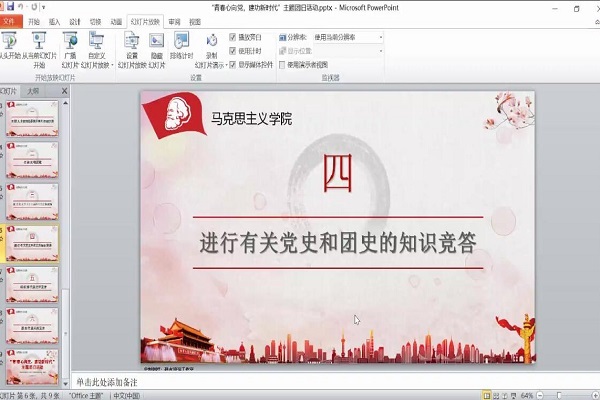Select second visible thumbnail, above the 三 slide
The height and width of the screenshot is (400, 600).
click(32, 160)
